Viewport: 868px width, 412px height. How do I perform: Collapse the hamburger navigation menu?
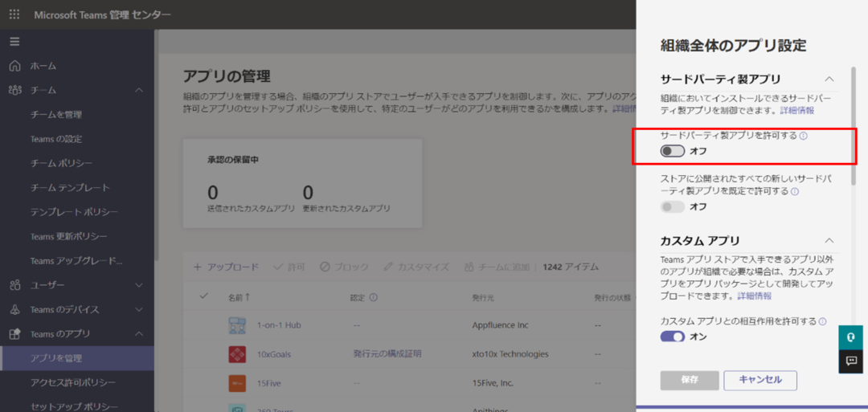14,42
